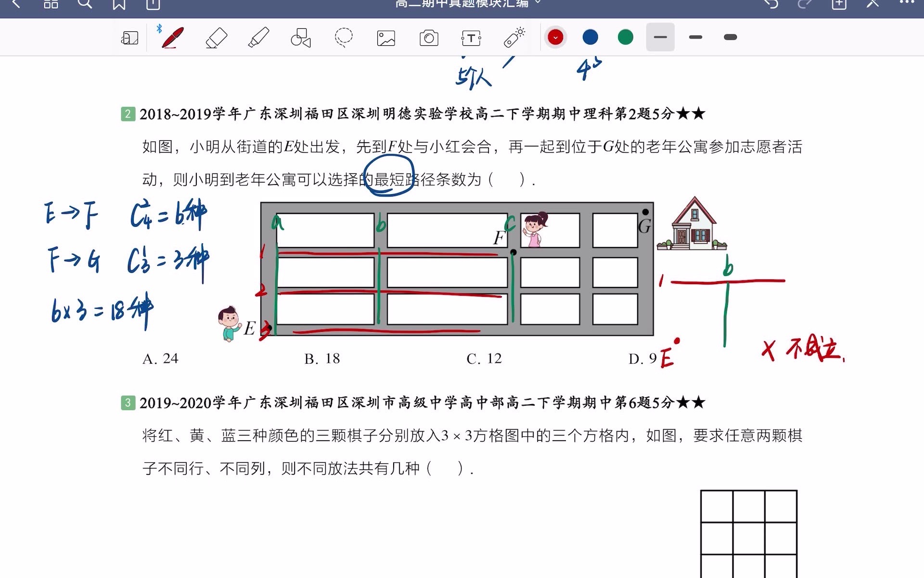The height and width of the screenshot is (578, 924).
Task: Select the Shapes tool
Action: (x=301, y=38)
